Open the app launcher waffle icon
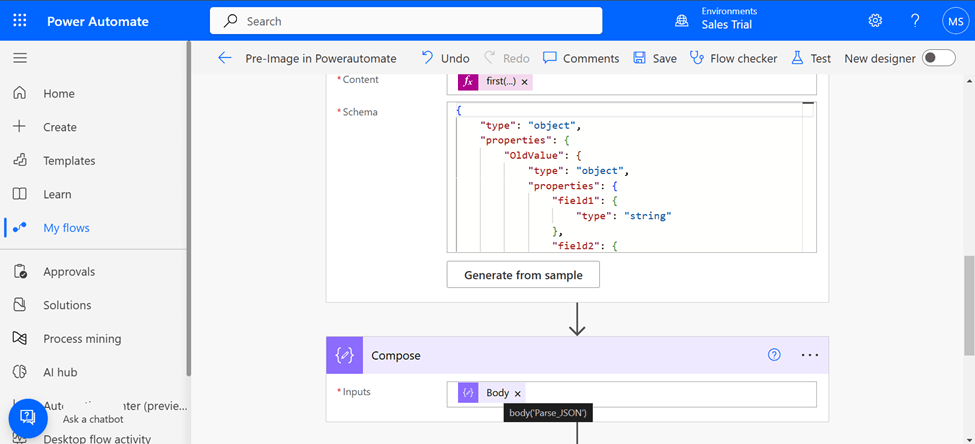The height and width of the screenshot is (444, 975). [21, 21]
